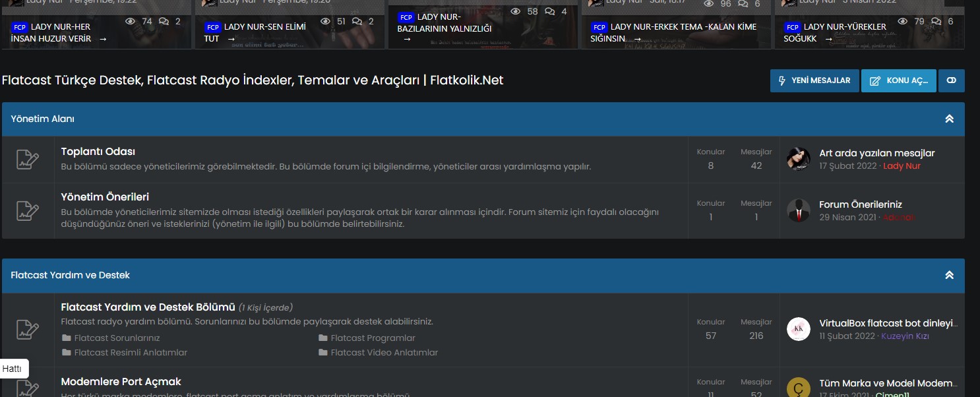Open the Art arda yazılan mesajlar thread
Image resolution: width=980 pixels, height=397 pixels.
[x=876, y=152]
